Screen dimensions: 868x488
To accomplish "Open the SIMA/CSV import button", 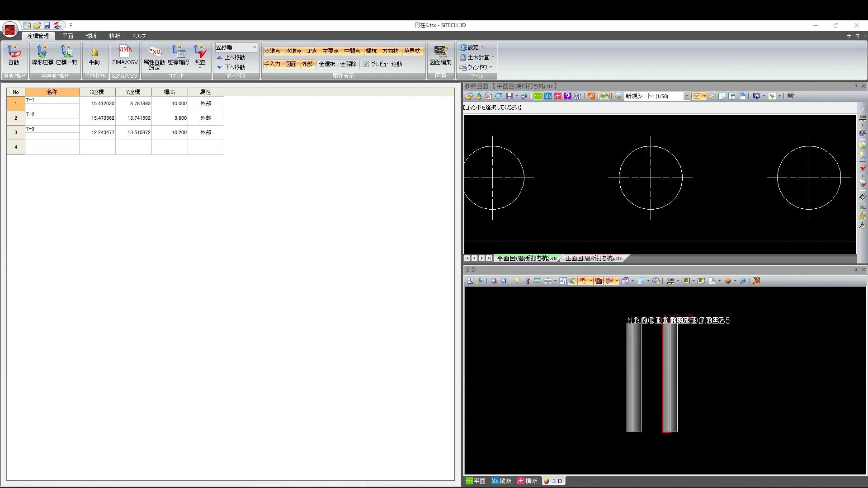I will pyautogui.click(x=125, y=56).
